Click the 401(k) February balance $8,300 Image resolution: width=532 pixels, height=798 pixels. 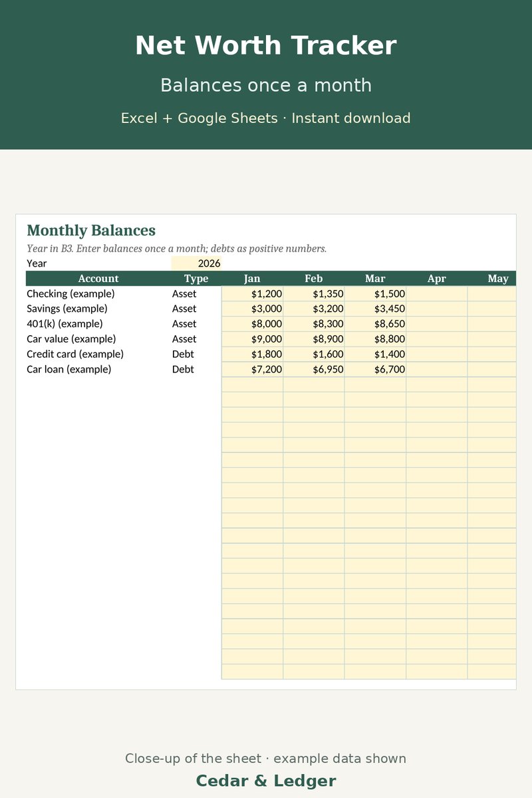click(x=314, y=324)
